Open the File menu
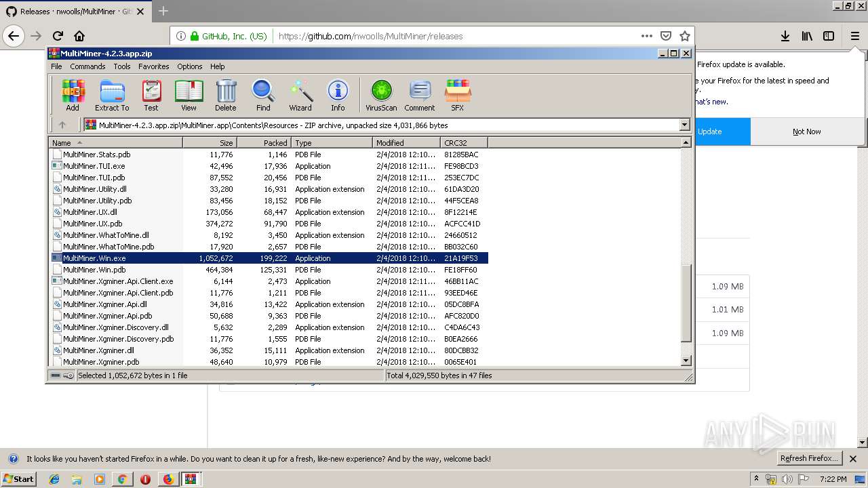The height and width of the screenshot is (488, 868). point(56,66)
